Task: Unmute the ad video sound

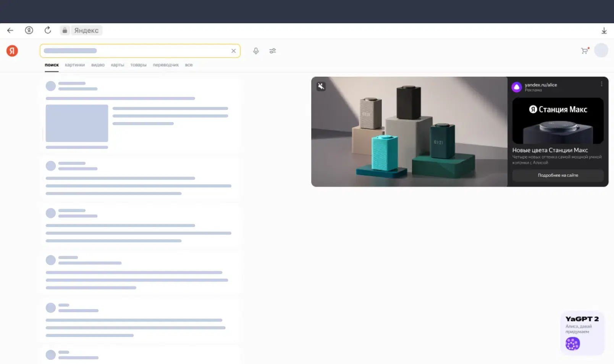Action: (x=321, y=86)
